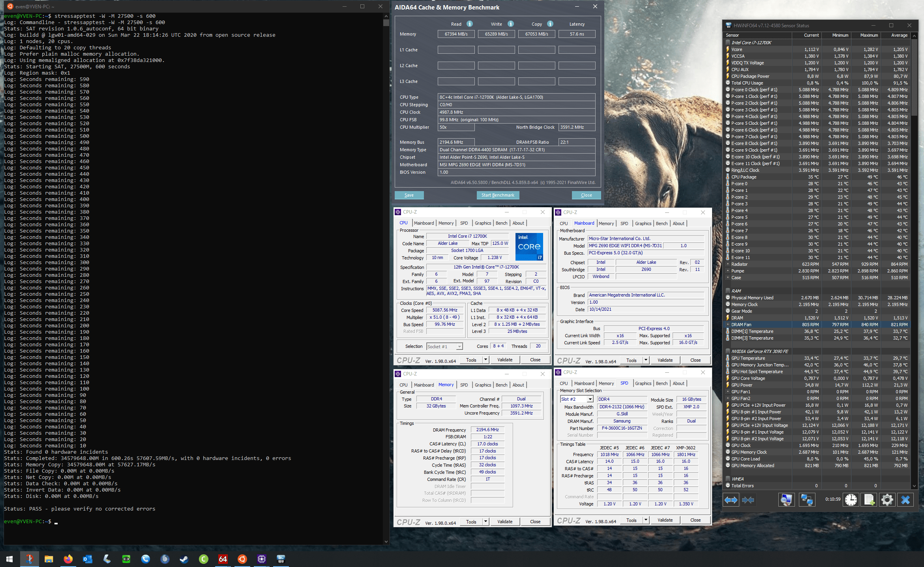The height and width of the screenshot is (567, 924).
Task: Click HWiNFO blue X close-sensors icon
Action: (905, 500)
